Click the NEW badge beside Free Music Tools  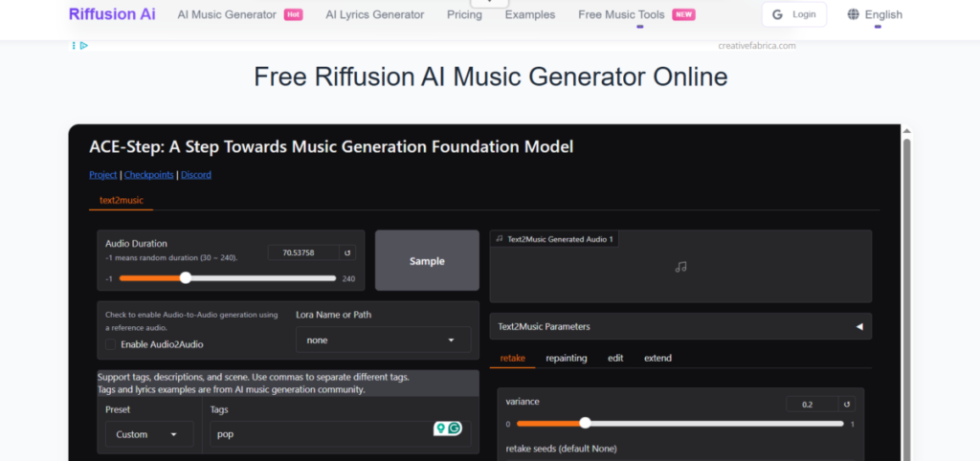683,14
